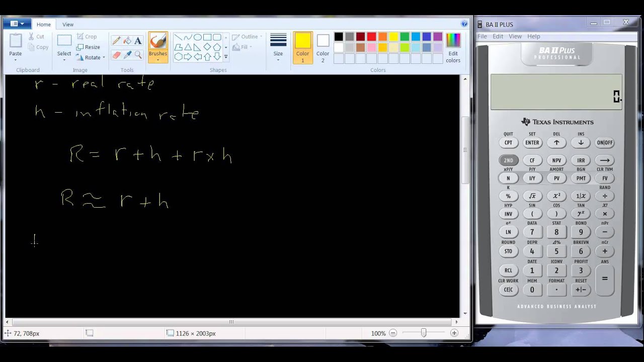Select the Fill with color bucket tool
This screenshot has width=644, height=362.
coord(127,41)
